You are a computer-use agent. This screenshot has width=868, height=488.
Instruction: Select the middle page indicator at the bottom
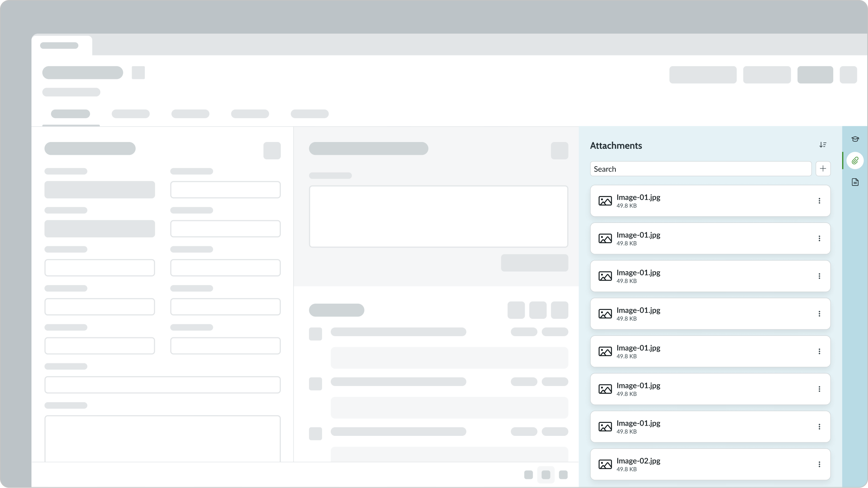coord(546,475)
